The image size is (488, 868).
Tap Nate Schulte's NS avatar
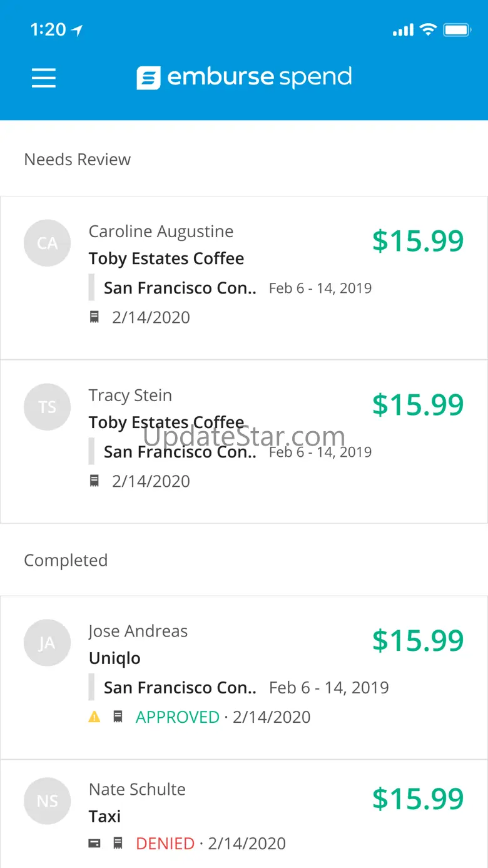click(48, 801)
